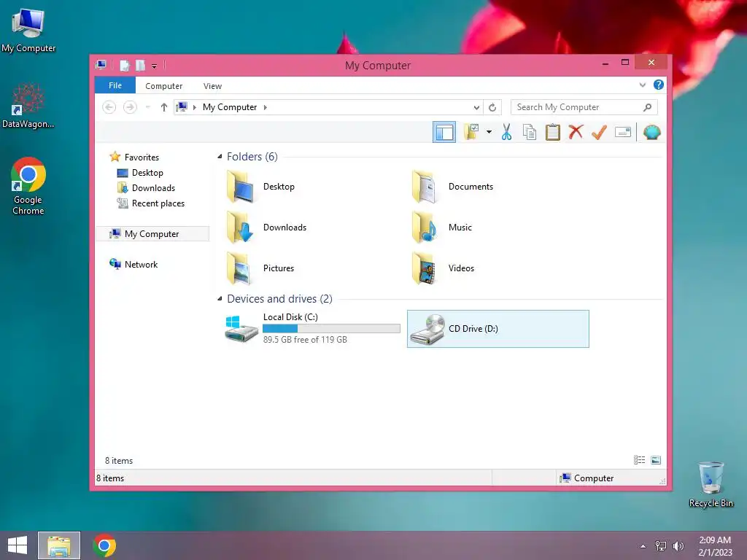
Task: Open the recent locations dropdown arrow
Action: coord(147,107)
